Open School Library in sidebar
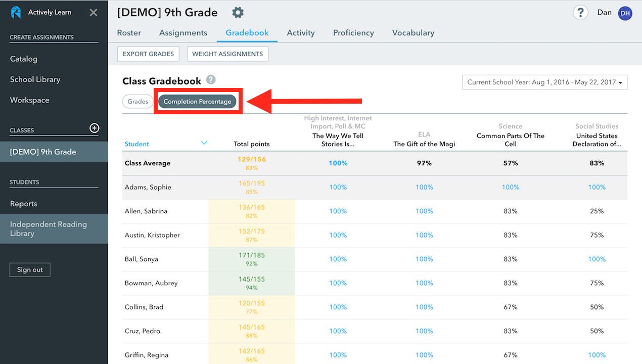Viewport: 642px width, 364px height. [35, 79]
